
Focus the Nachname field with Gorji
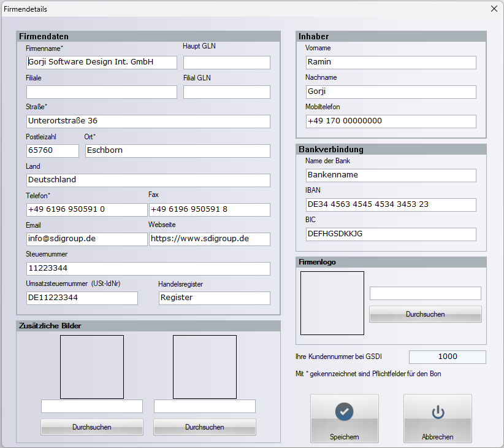coord(391,92)
